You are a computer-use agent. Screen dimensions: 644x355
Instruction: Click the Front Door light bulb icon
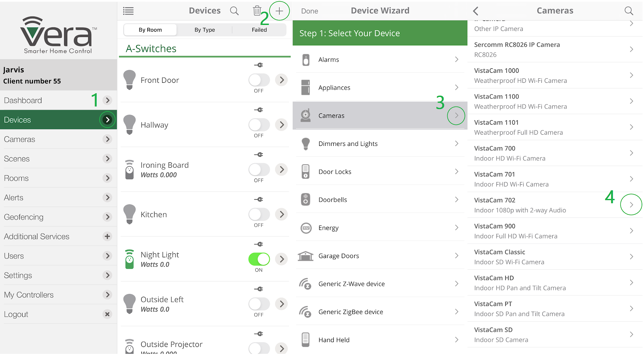pos(130,80)
